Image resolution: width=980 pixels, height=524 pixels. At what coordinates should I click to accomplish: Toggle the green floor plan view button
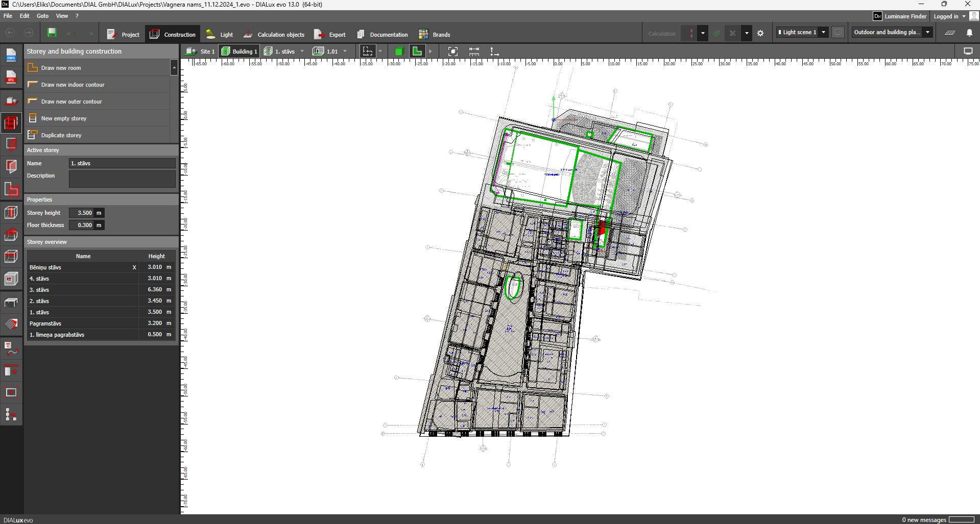(417, 52)
